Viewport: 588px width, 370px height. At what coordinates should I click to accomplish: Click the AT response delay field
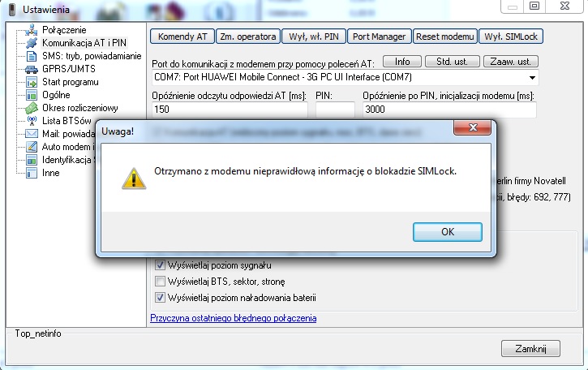(228, 110)
